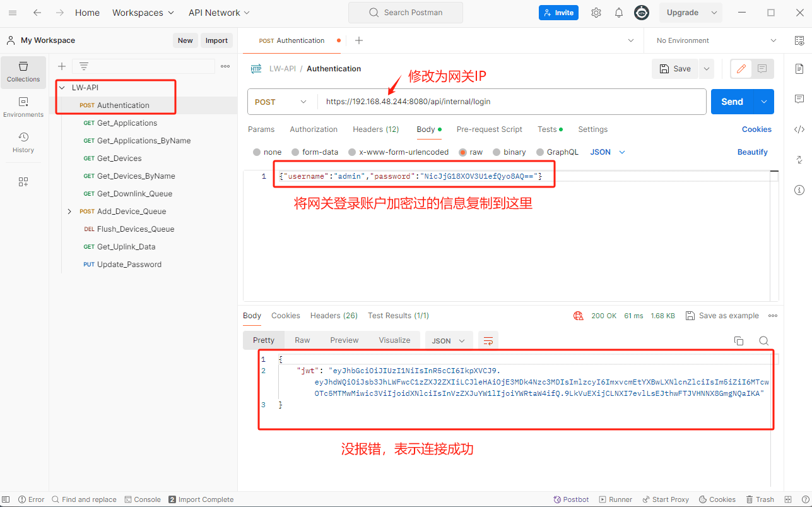Viewport: 812px width, 507px height.
Task: Open the response network globe icon
Action: pyautogui.click(x=579, y=316)
